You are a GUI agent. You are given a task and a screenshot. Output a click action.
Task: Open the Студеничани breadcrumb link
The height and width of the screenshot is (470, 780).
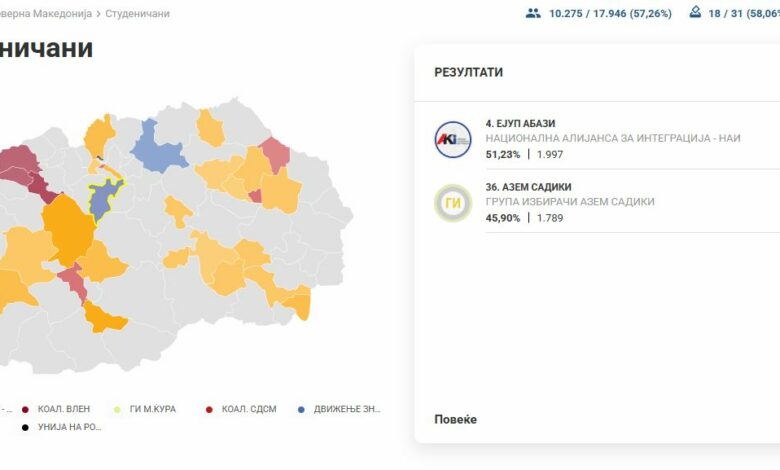pos(137,14)
